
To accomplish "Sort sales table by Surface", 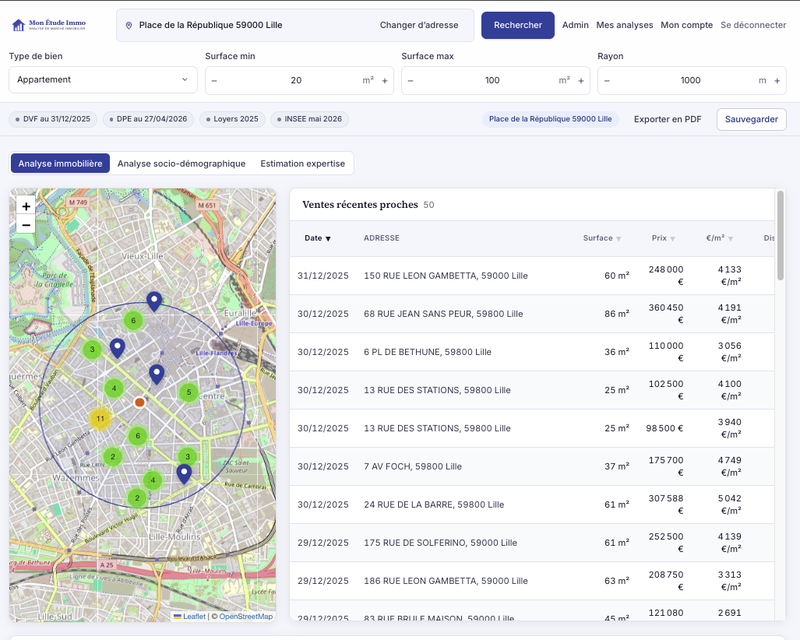I will [x=602, y=238].
